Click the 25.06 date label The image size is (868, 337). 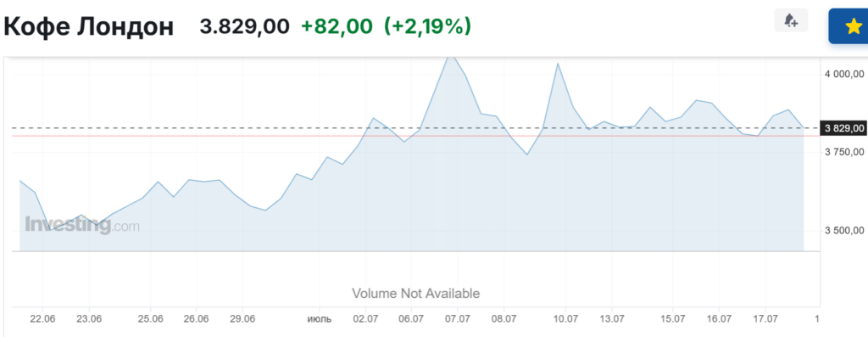[x=151, y=318]
